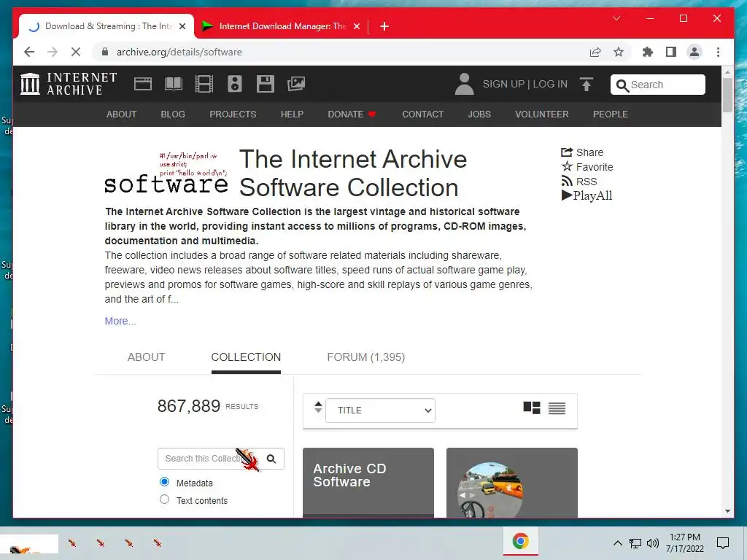Bookmark this page with the star
Image resolution: width=747 pixels, height=560 pixels.
click(619, 52)
